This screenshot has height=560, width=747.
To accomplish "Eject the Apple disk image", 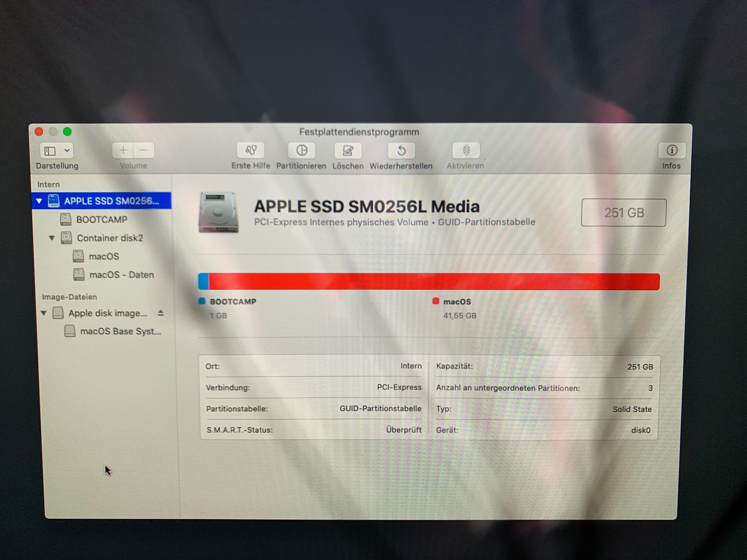I will click(x=161, y=313).
